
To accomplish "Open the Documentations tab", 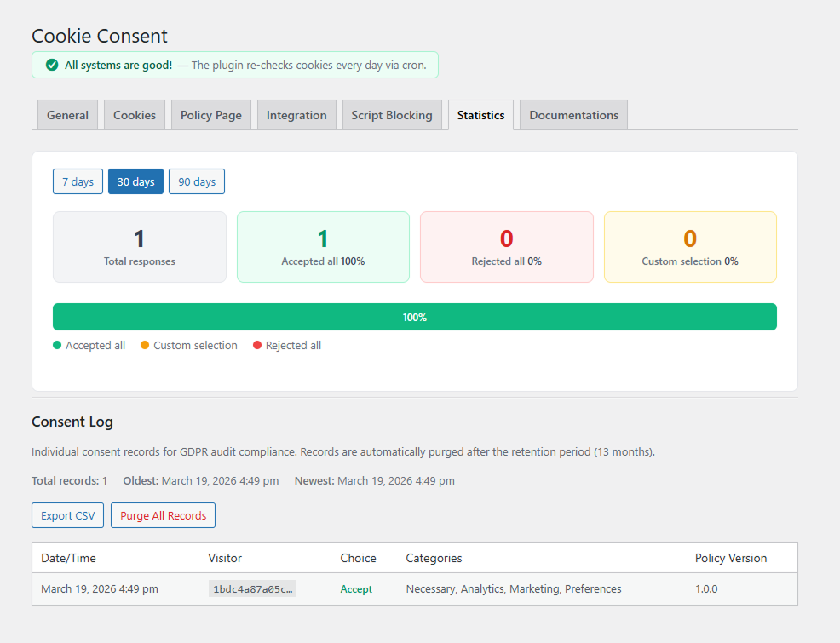I will 572,114.
